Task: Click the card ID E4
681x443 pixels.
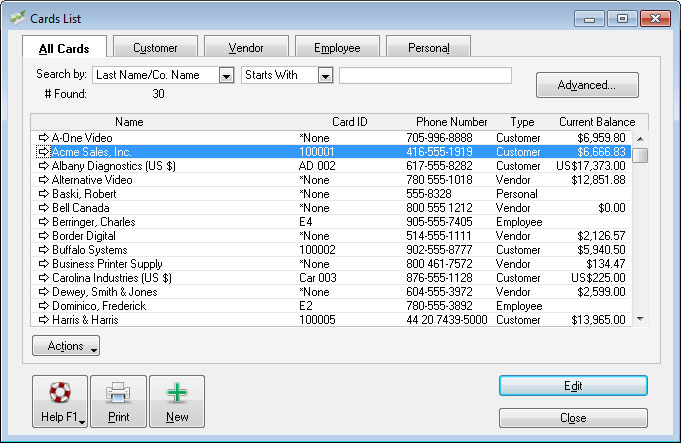Action: point(306,222)
